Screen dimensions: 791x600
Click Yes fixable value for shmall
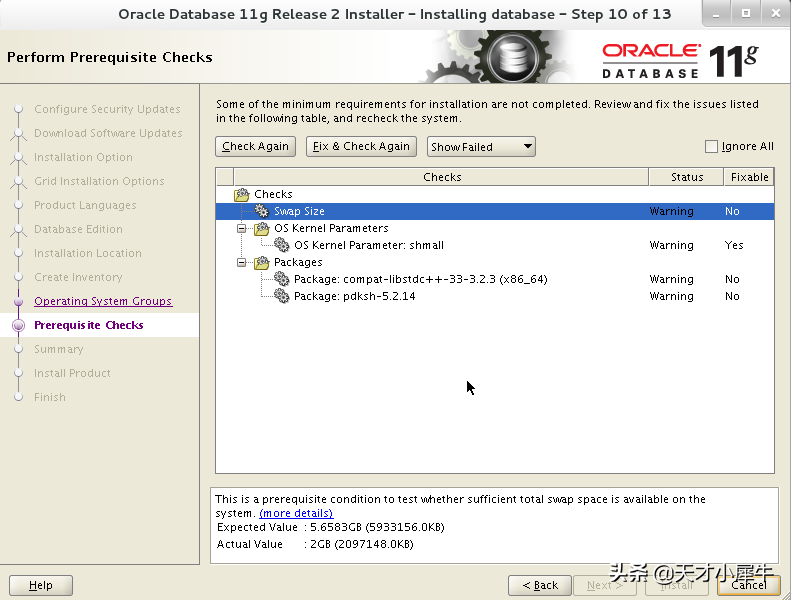coord(733,245)
